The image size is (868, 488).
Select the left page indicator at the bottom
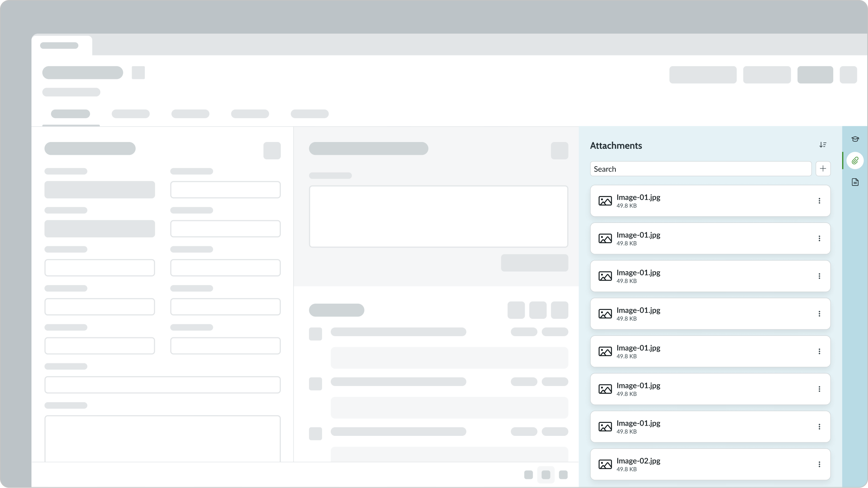pos(528,475)
